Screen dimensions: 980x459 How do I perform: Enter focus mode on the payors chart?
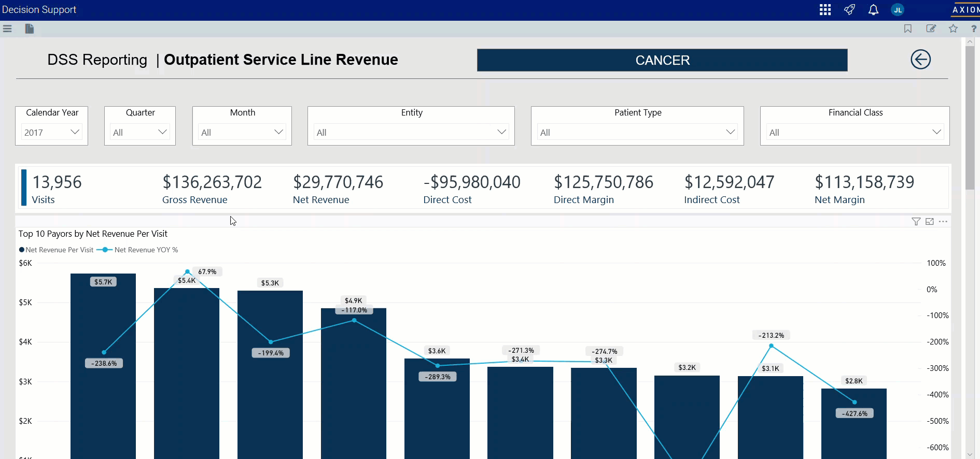click(x=930, y=222)
